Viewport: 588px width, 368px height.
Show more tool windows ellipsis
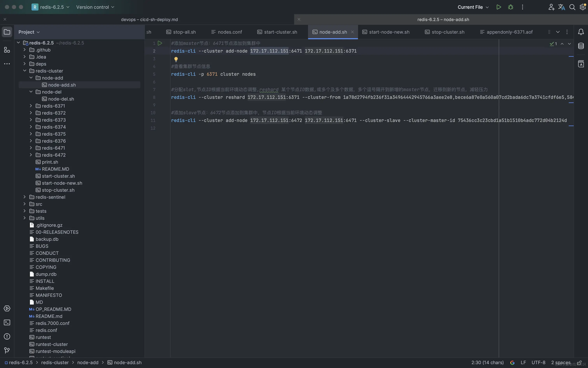click(x=7, y=64)
